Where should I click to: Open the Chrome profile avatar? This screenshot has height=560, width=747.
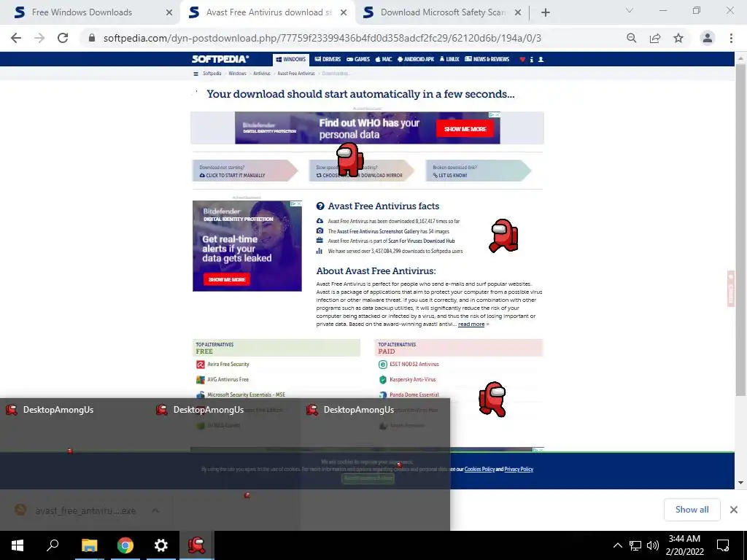click(708, 38)
